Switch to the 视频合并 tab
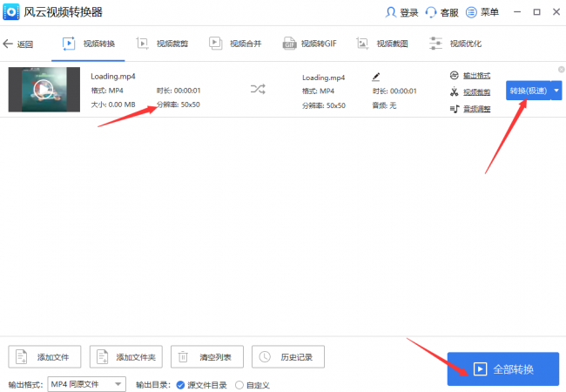 pos(235,44)
